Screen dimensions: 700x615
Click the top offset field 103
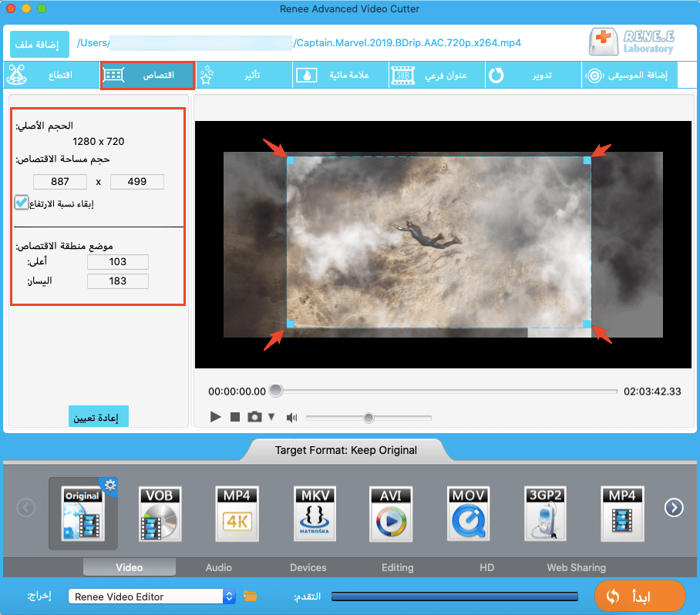pyautogui.click(x=118, y=262)
